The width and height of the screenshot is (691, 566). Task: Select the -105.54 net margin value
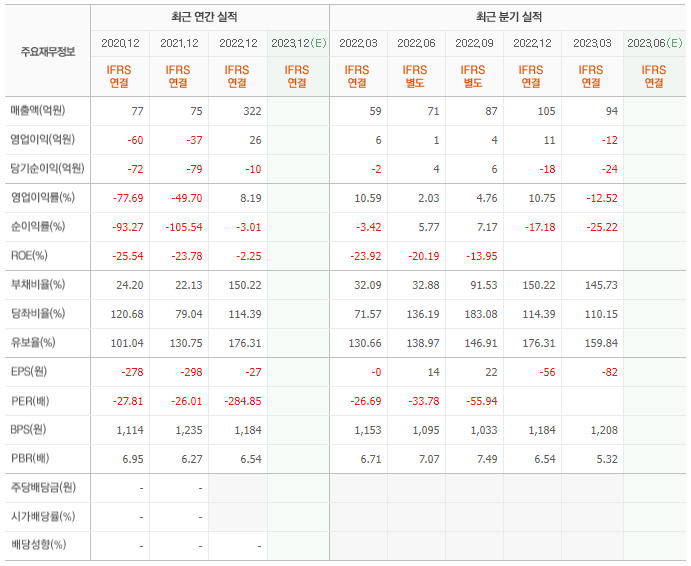click(x=184, y=227)
